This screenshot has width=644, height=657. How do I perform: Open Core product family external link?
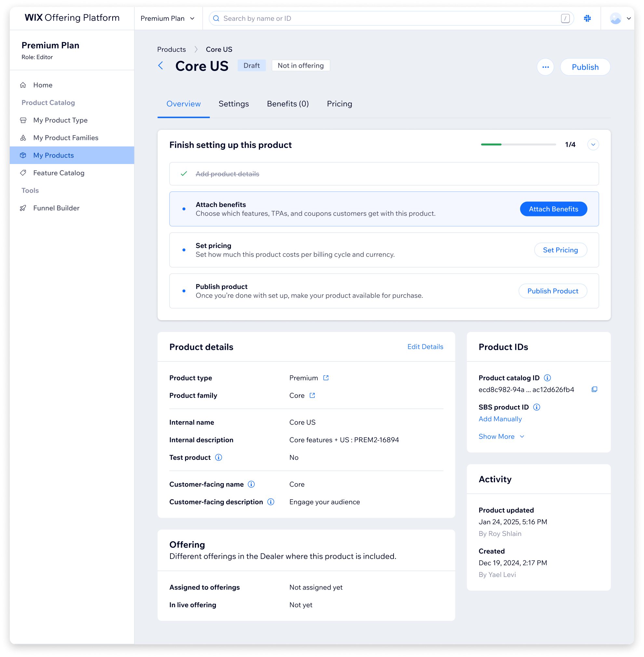[x=312, y=395]
